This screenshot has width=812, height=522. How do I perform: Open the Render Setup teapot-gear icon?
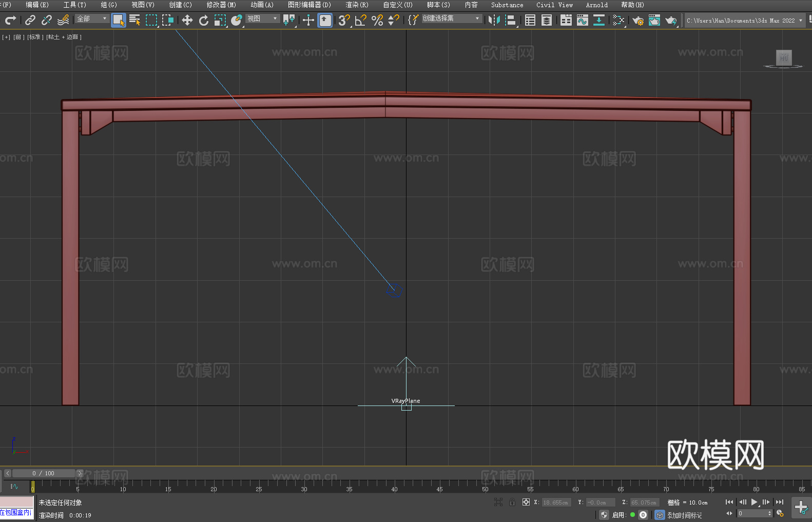(638, 20)
